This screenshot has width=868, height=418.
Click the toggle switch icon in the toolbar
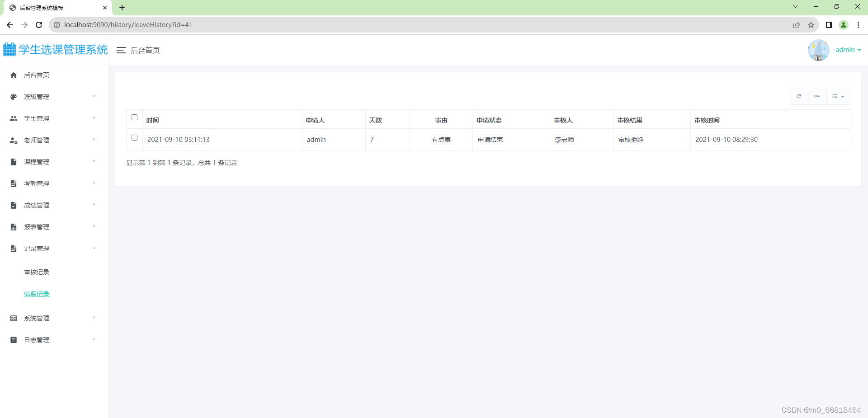(817, 96)
